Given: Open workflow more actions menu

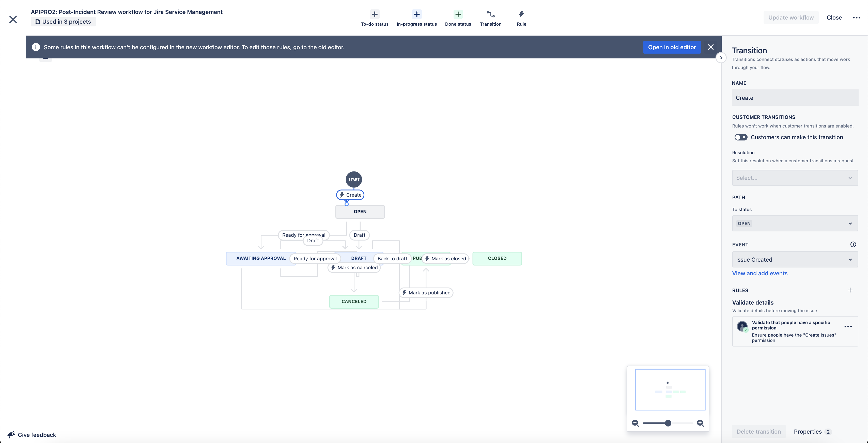Looking at the screenshot, I should pyautogui.click(x=856, y=18).
